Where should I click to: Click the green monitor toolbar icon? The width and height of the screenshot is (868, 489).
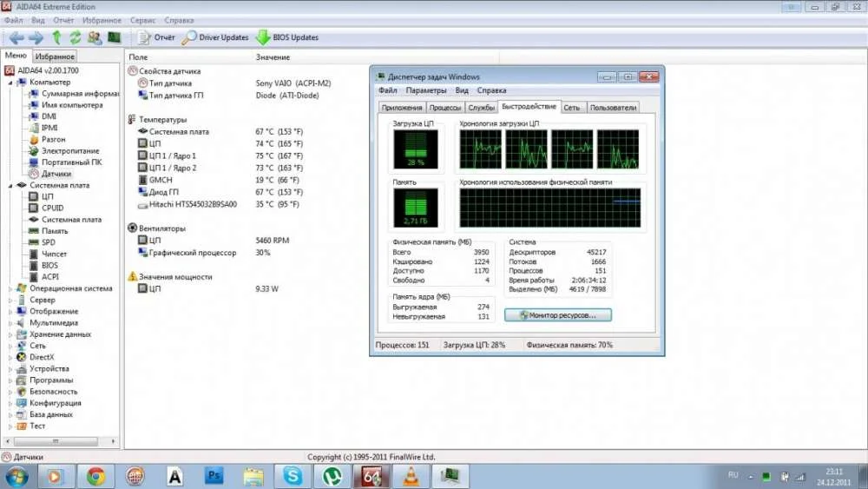coord(114,37)
